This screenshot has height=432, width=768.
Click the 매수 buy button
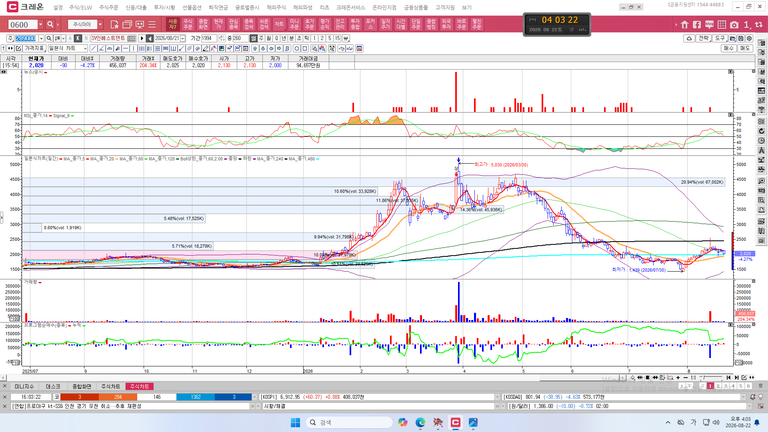coord(729,48)
